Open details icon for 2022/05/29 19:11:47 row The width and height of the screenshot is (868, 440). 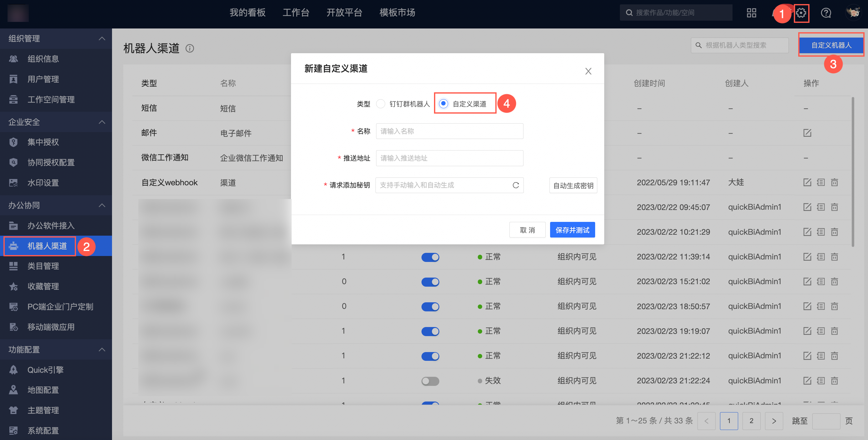[820, 183]
